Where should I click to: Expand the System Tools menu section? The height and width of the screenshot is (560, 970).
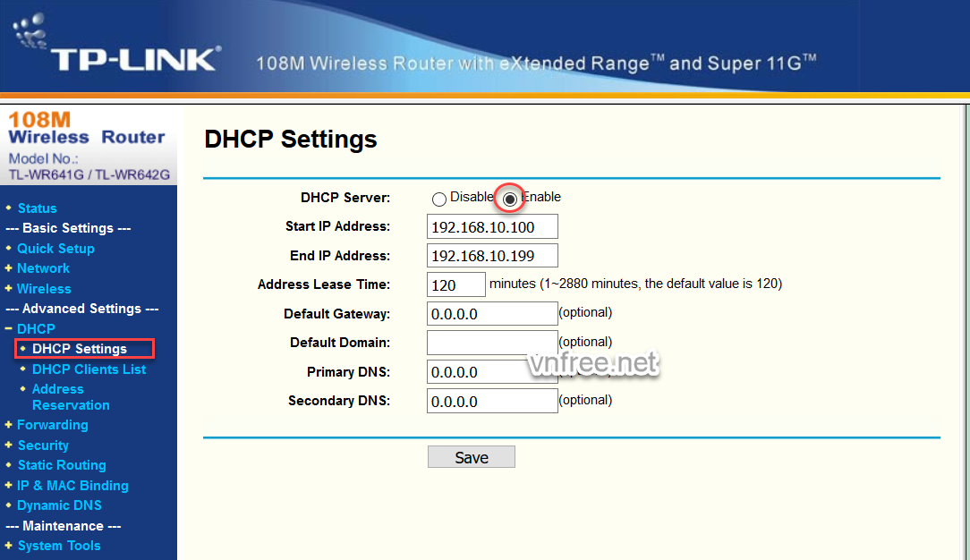click(59, 546)
